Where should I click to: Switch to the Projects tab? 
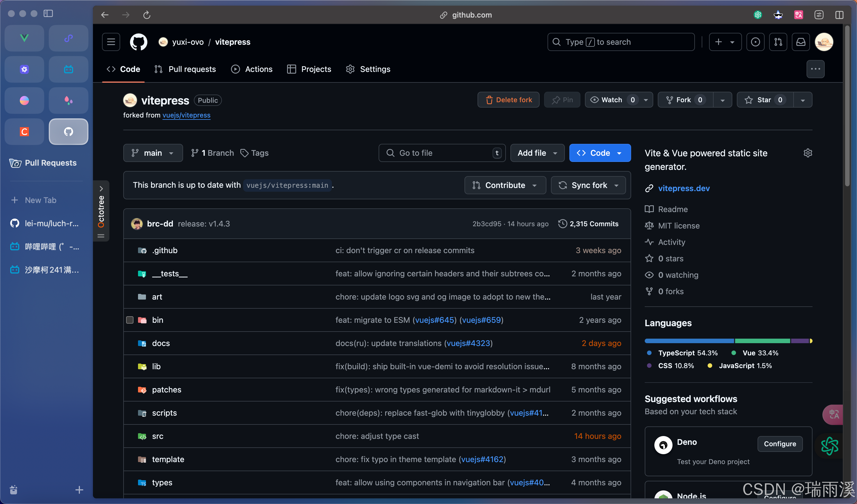[309, 69]
